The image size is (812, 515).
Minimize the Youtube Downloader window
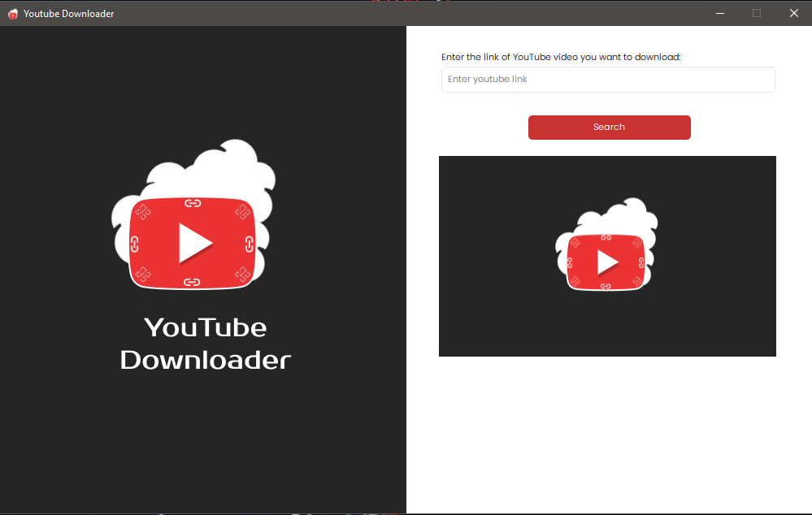[x=720, y=14]
